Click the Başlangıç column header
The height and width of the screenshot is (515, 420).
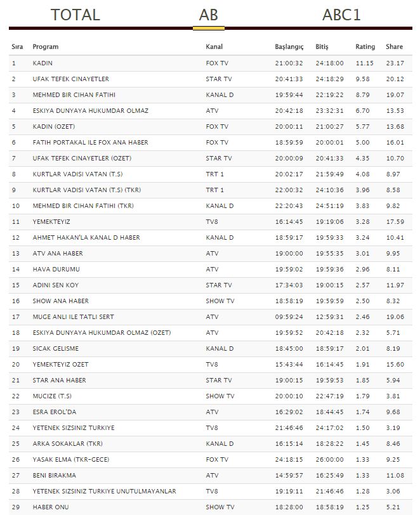point(289,47)
